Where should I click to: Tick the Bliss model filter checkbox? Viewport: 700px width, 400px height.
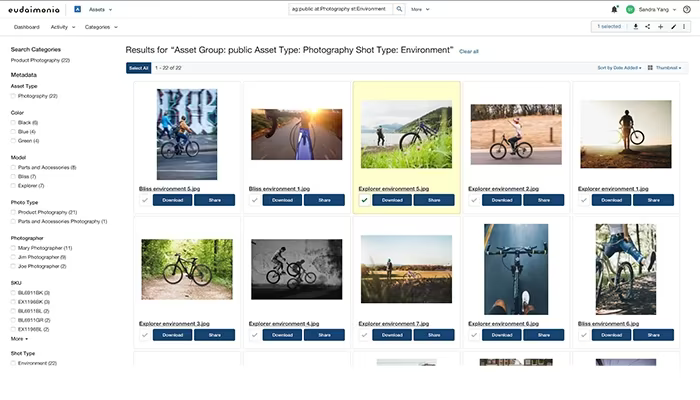[x=13, y=176]
